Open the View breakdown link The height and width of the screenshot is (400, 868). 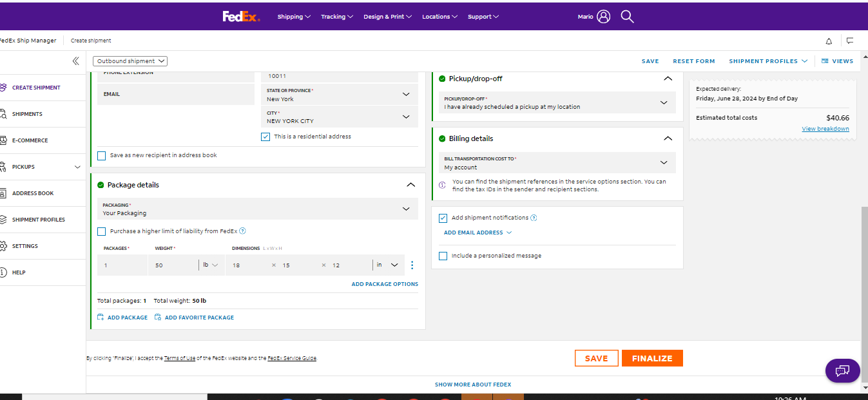(825, 129)
